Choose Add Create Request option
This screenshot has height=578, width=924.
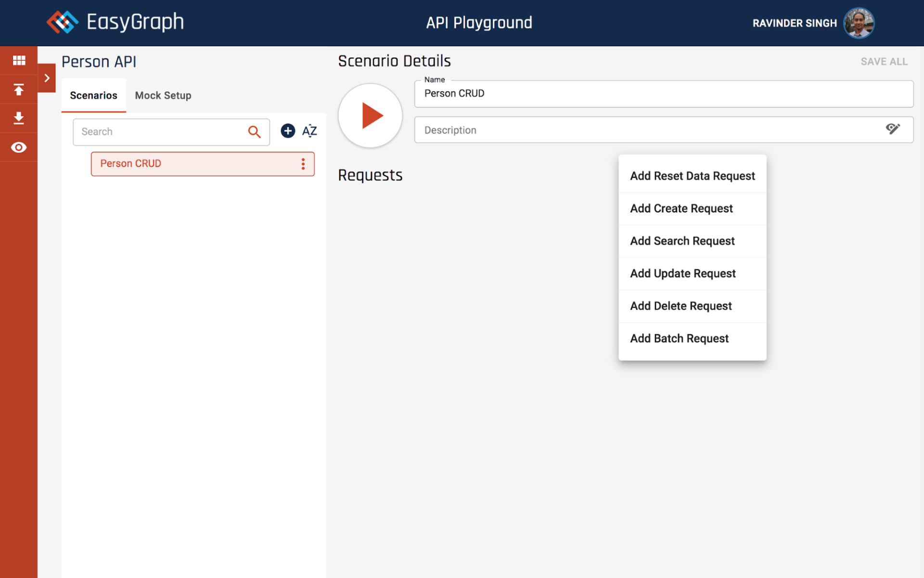681,209
